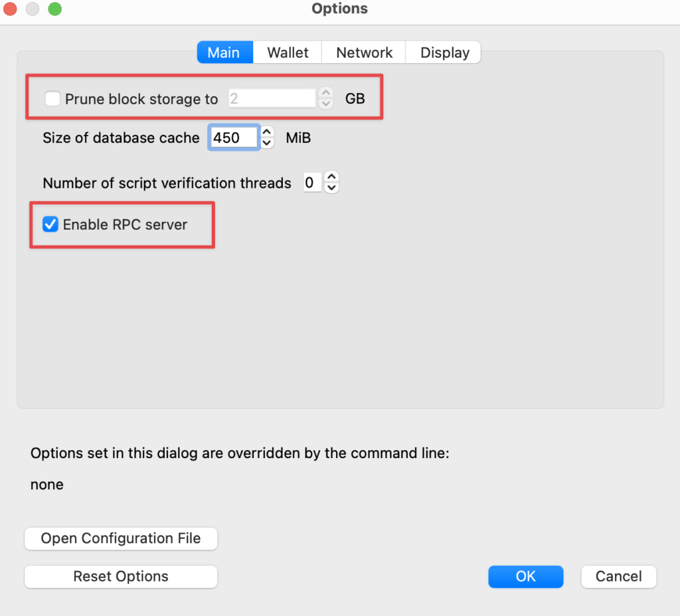Click the prune storage GB down arrow
This screenshot has height=616, width=680.
(325, 104)
